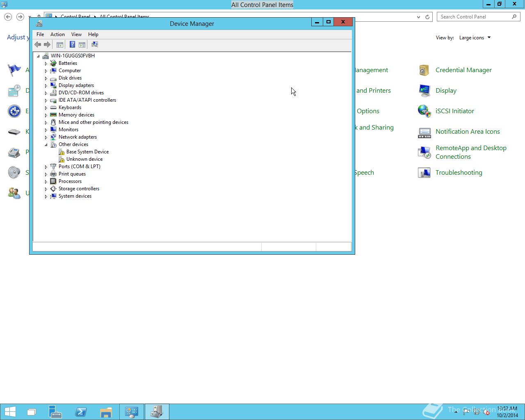Click the Troubleshooting icon in Control Panel
Image resolution: width=525 pixels, height=420 pixels.
coord(424,173)
